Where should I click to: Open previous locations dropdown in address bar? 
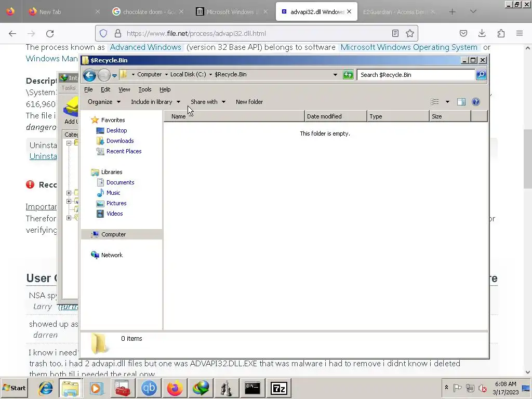[335, 75]
